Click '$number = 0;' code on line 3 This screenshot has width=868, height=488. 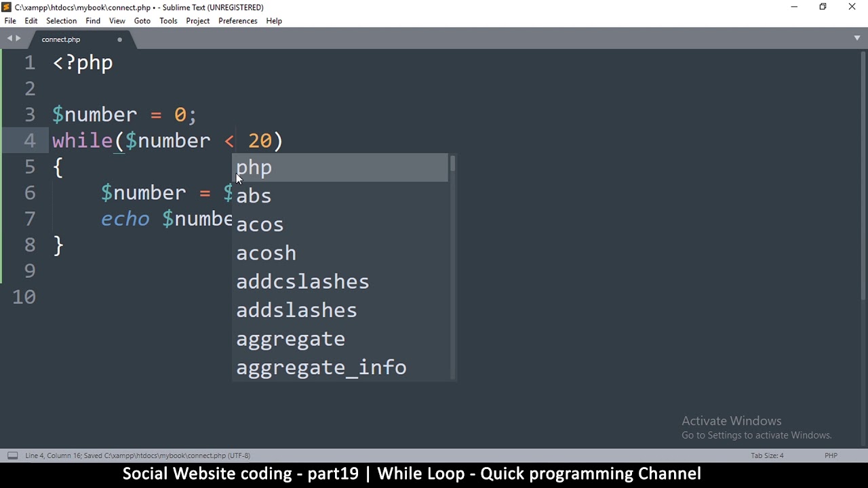(124, 115)
